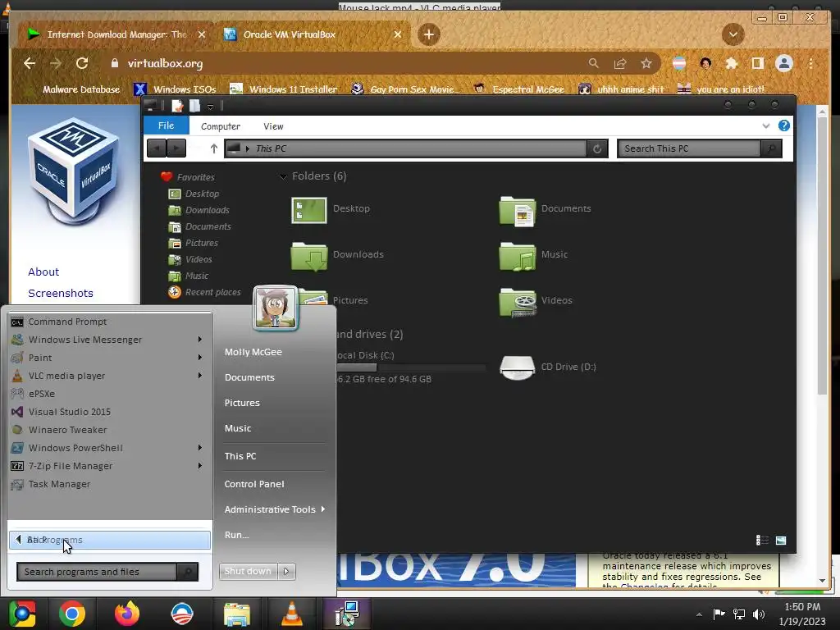
Task: Click the Shut down button
Action: coord(249,571)
